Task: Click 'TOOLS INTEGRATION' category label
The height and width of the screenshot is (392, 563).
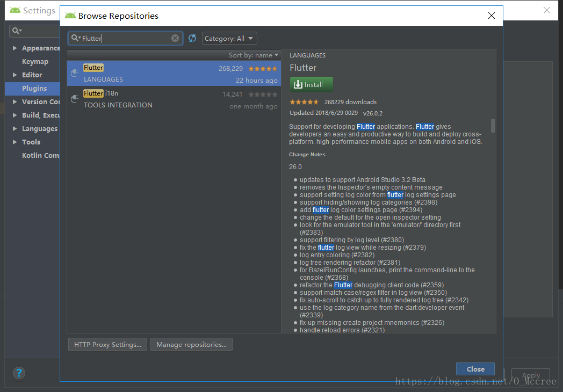Action: point(118,105)
